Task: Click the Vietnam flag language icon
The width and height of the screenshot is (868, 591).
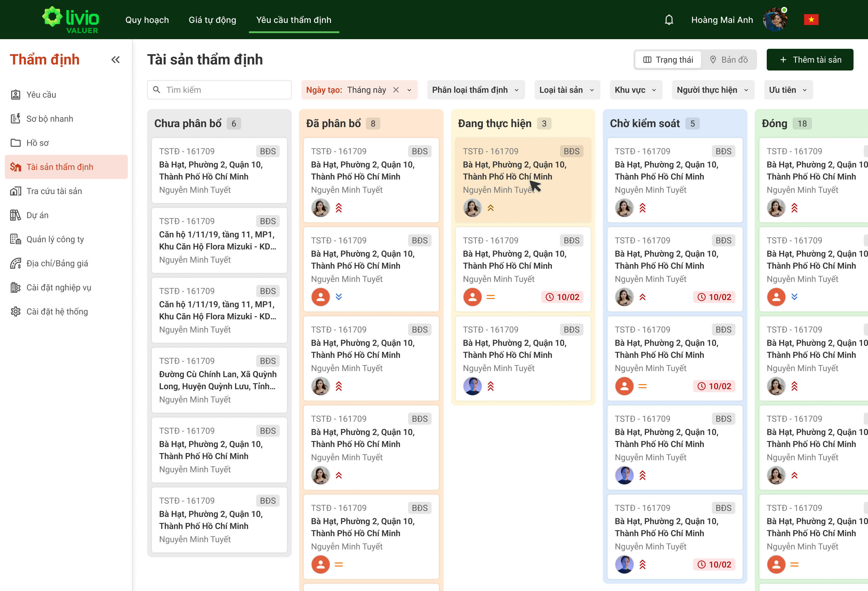Action: click(811, 20)
